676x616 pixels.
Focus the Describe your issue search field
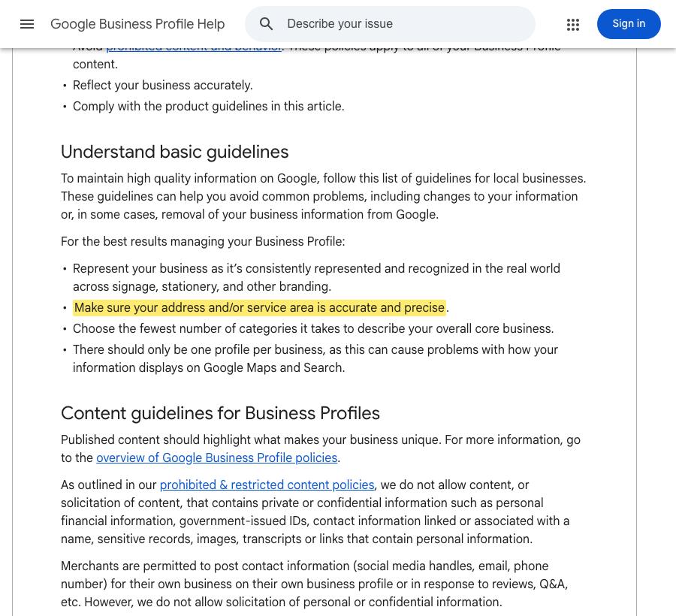click(x=390, y=24)
